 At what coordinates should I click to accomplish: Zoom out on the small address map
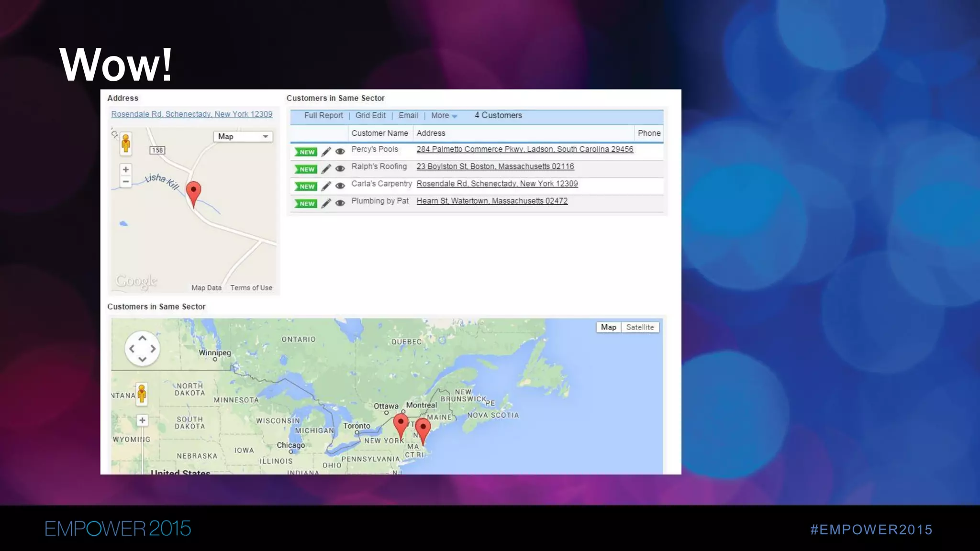click(x=126, y=182)
